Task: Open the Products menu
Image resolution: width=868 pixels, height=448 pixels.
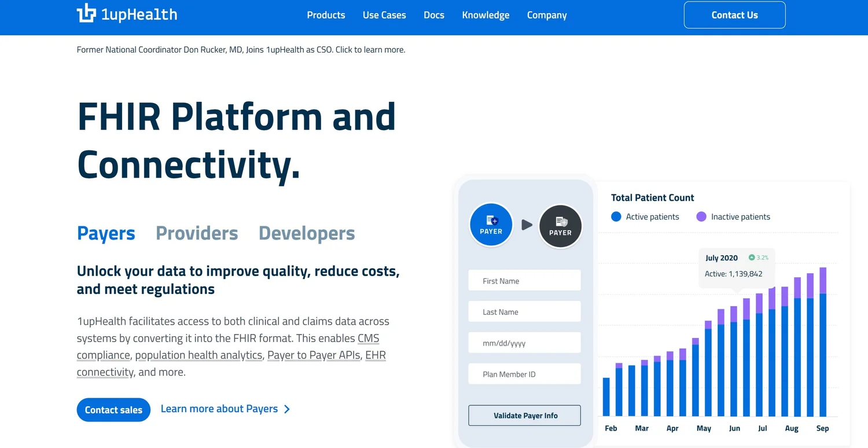Action: (x=326, y=15)
